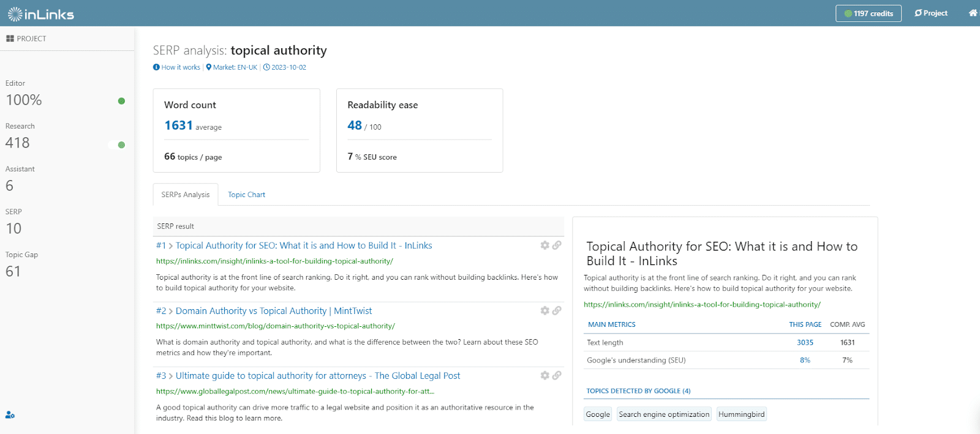Click the 2023-10-02 date link
The width and height of the screenshot is (980, 434).
point(288,67)
